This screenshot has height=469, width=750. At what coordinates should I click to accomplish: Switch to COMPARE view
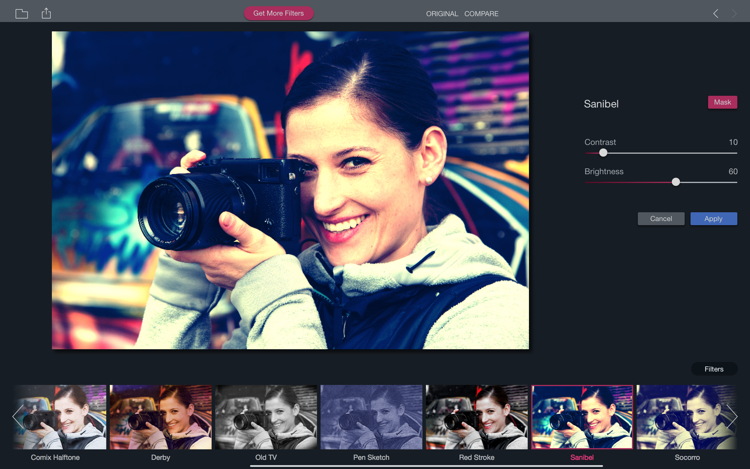pos(481,14)
